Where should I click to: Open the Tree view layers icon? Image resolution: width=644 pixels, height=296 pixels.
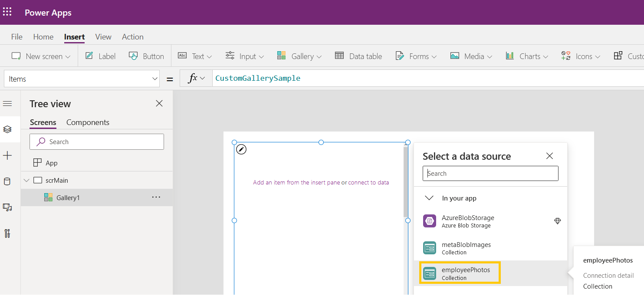tap(7, 129)
